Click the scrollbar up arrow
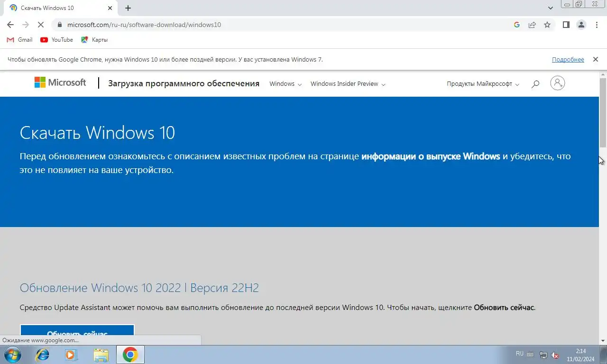 603,74
